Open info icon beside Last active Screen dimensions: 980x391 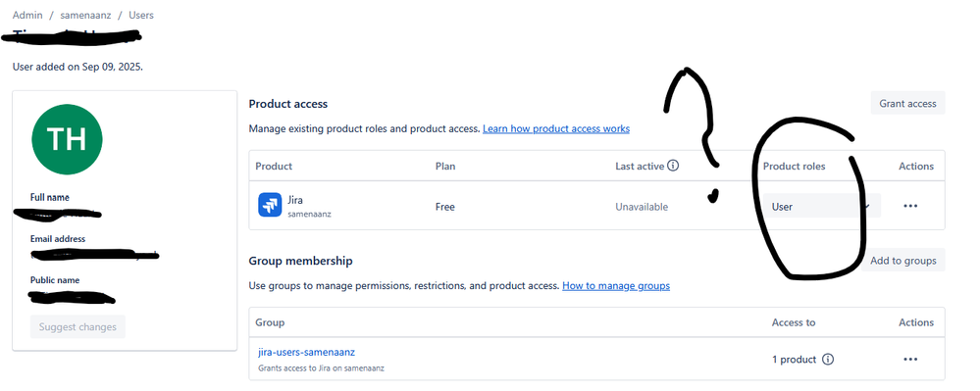673,166
